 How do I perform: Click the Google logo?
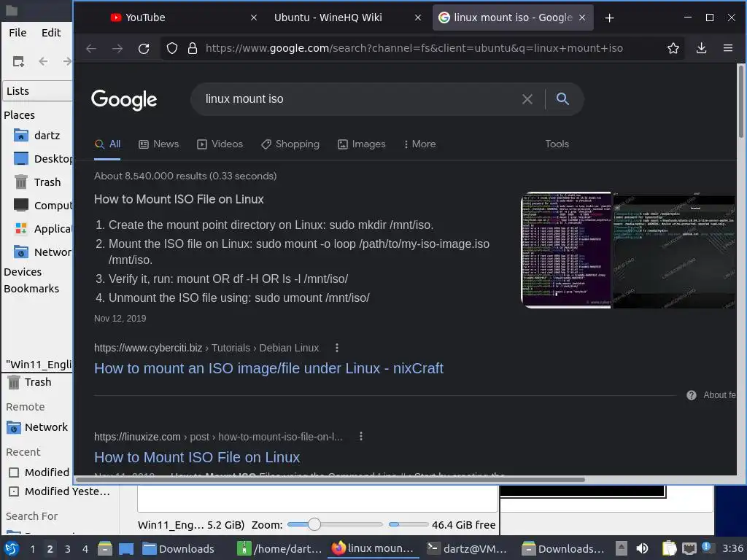coord(124,99)
